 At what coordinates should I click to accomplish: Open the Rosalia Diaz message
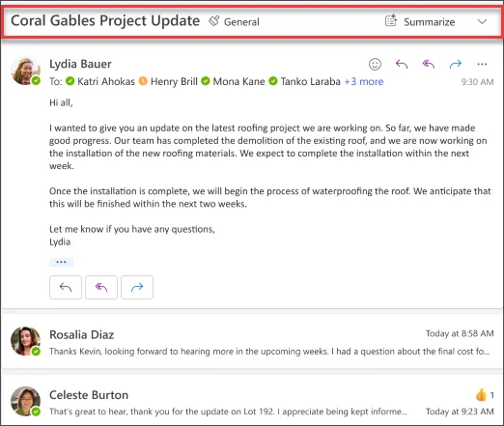[x=252, y=342]
